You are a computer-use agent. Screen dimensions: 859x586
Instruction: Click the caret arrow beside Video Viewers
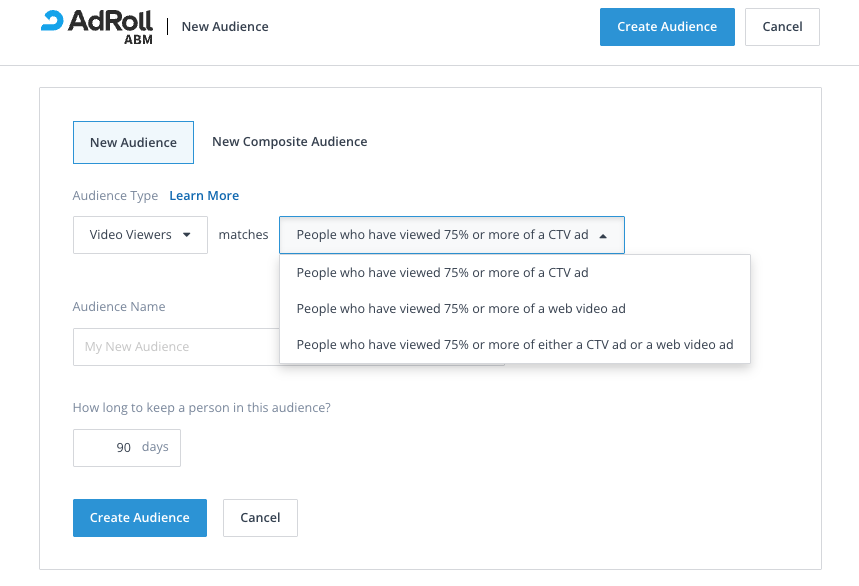tap(186, 235)
